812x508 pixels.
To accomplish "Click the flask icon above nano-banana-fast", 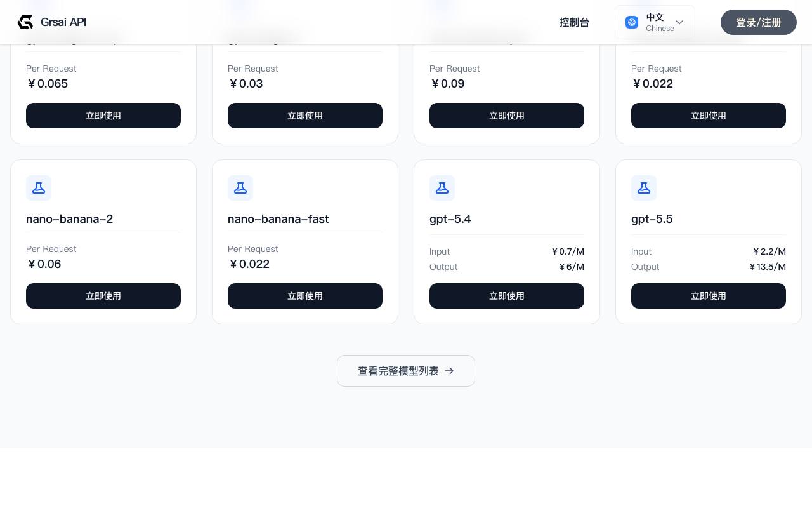I will coord(240,188).
